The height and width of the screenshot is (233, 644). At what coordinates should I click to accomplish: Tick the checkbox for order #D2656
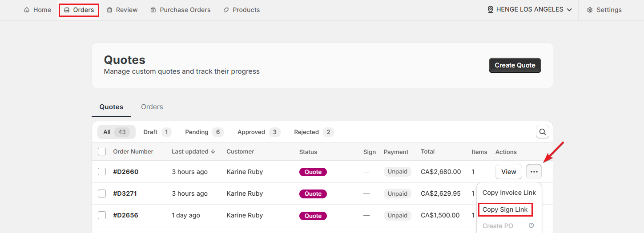[102, 215]
